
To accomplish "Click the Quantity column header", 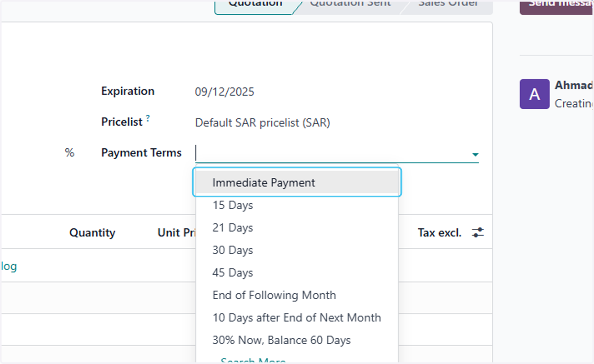I will 92,233.
